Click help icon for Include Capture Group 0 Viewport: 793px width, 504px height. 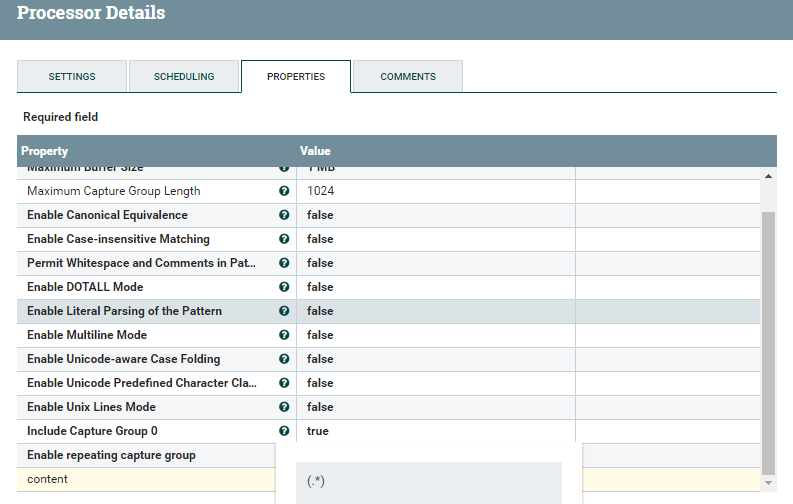coord(284,431)
